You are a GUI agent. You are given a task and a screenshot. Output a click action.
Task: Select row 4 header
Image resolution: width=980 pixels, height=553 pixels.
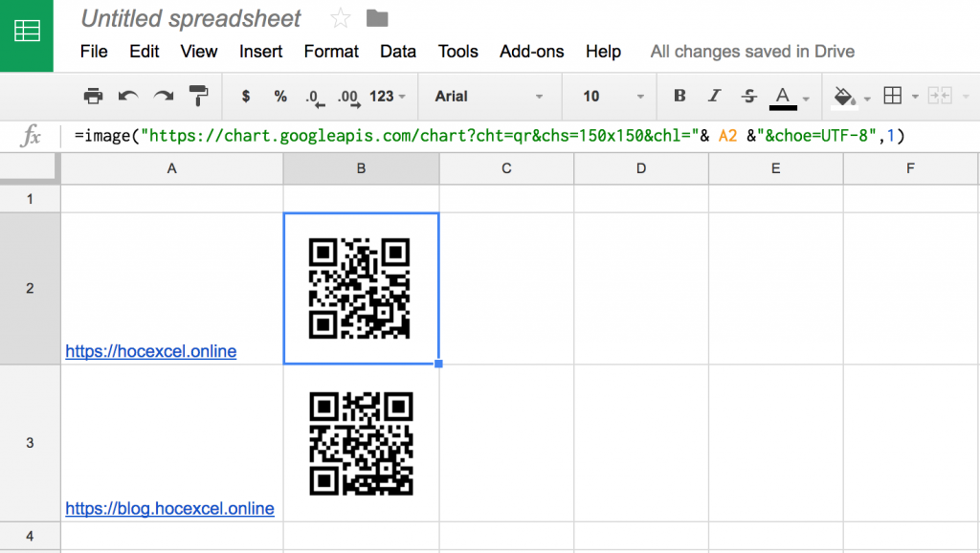pyautogui.click(x=30, y=536)
